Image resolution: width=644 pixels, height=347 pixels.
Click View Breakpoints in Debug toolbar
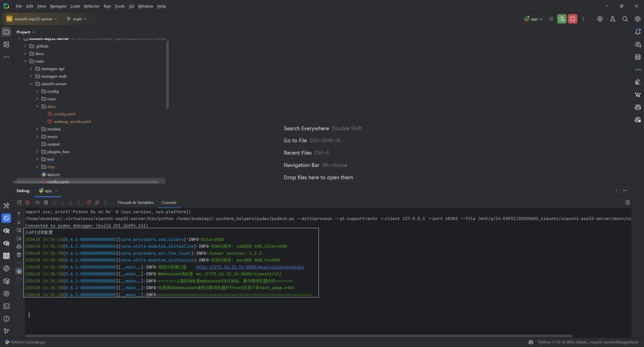point(89,203)
